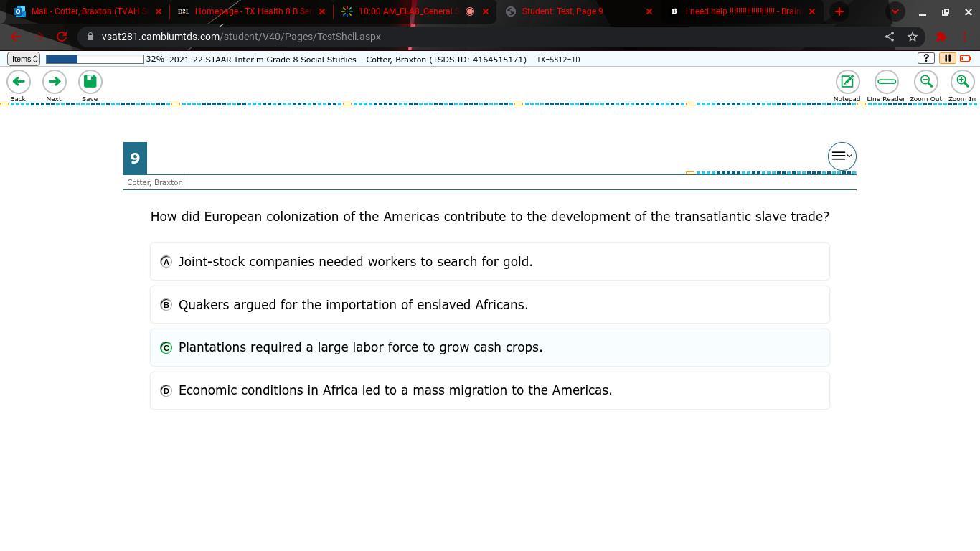Image resolution: width=980 pixels, height=551 pixels.
Task: Close the Brainly 'i need help' tab
Action: [x=812, y=11]
